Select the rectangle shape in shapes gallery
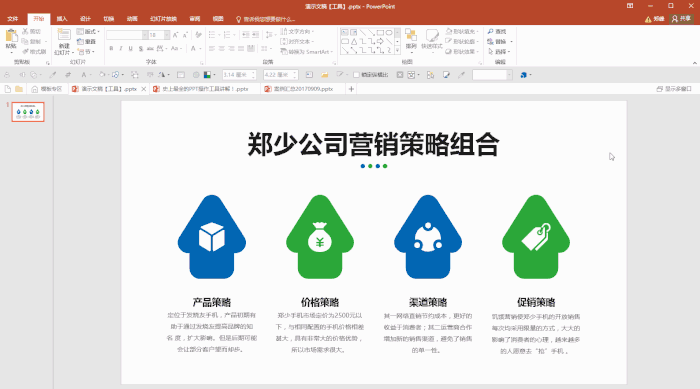 tap(380, 33)
